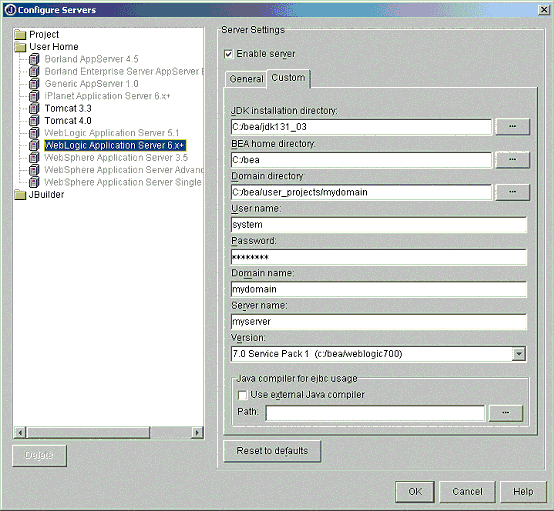Click the JBuilder icon in the title bar
Screen dimensions: 554x511
coord(10,10)
